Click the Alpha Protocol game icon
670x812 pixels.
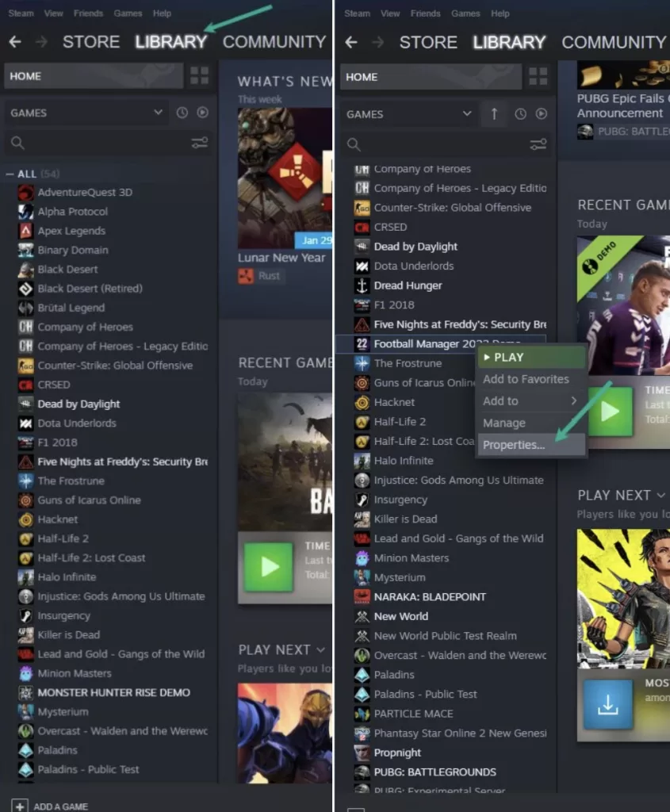click(x=25, y=212)
